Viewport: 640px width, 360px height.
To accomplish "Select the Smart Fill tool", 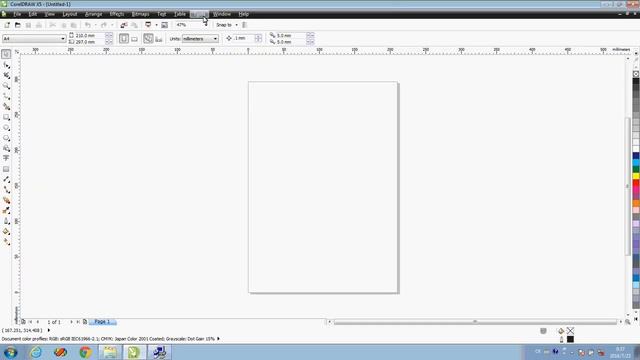I will (6, 107).
